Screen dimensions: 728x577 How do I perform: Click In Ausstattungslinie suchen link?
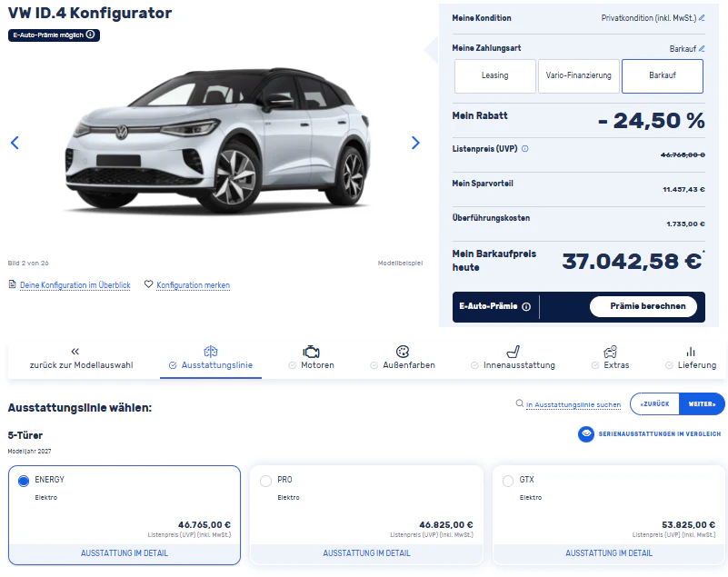[x=573, y=404]
